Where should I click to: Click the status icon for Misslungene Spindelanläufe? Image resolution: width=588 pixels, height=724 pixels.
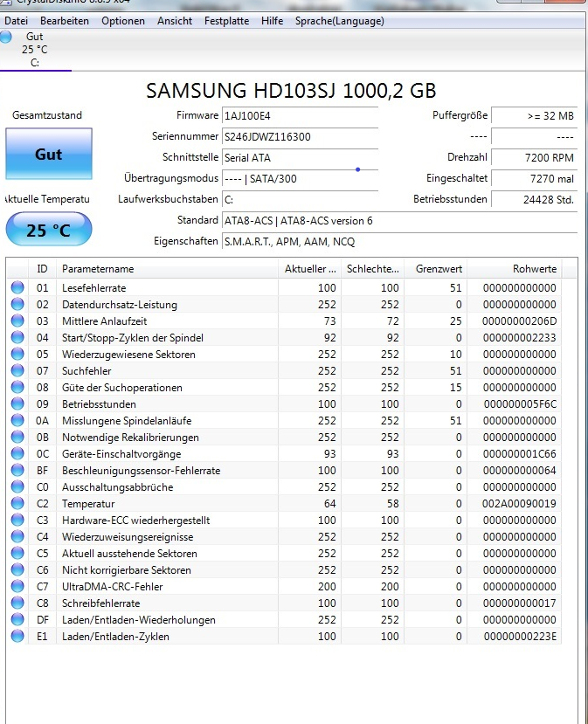pos(17,421)
